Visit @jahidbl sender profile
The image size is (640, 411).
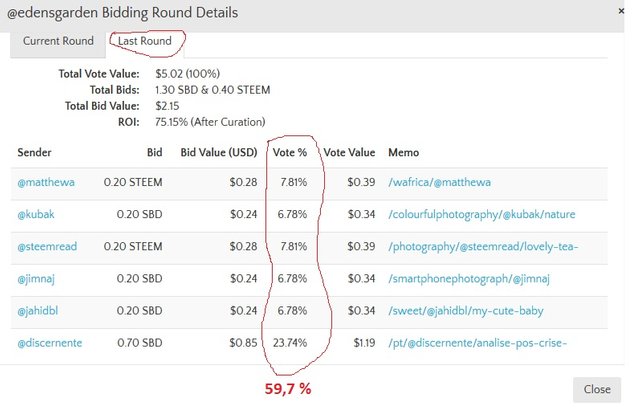click(41, 310)
